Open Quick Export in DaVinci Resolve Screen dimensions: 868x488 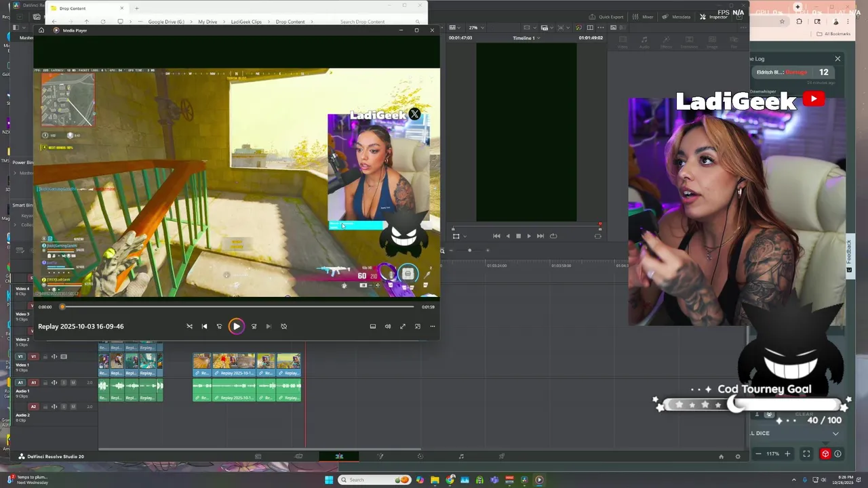[606, 17]
